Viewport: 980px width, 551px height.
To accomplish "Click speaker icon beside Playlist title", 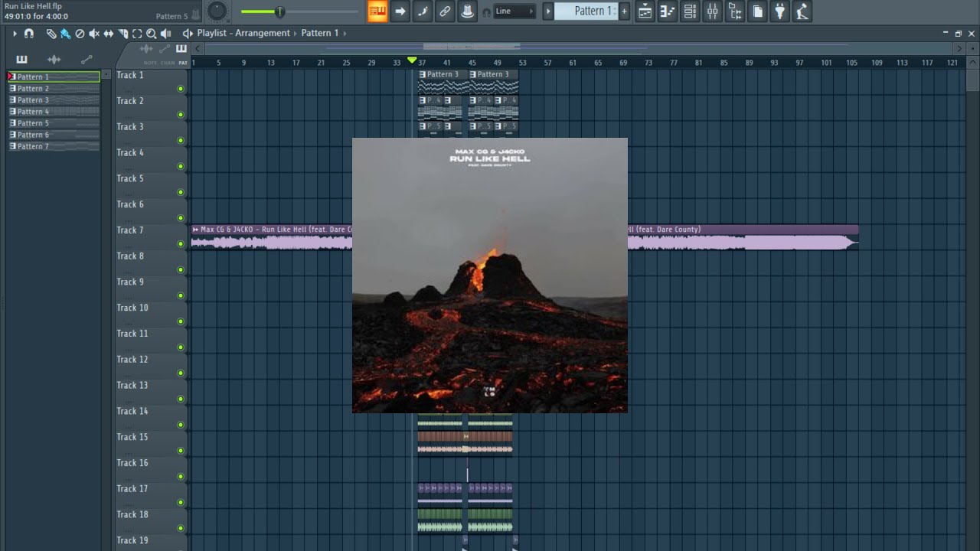I will 188,34.
